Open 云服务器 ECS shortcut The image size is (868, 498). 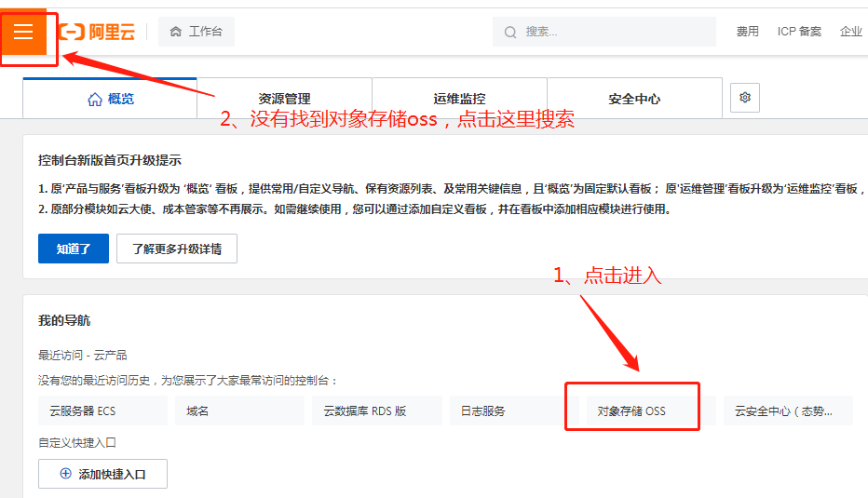(103, 411)
